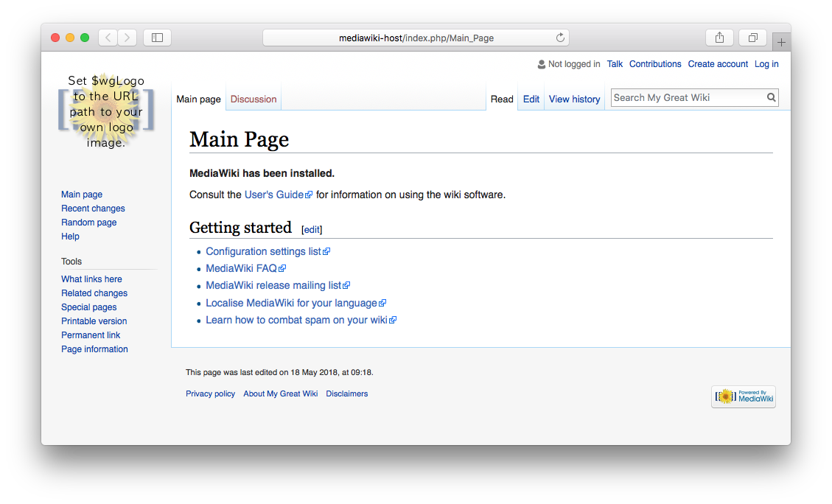Show all tabs with the tab overview icon
Image resolution: width=832 pixels, height=504 pixels.
[752, 37]
